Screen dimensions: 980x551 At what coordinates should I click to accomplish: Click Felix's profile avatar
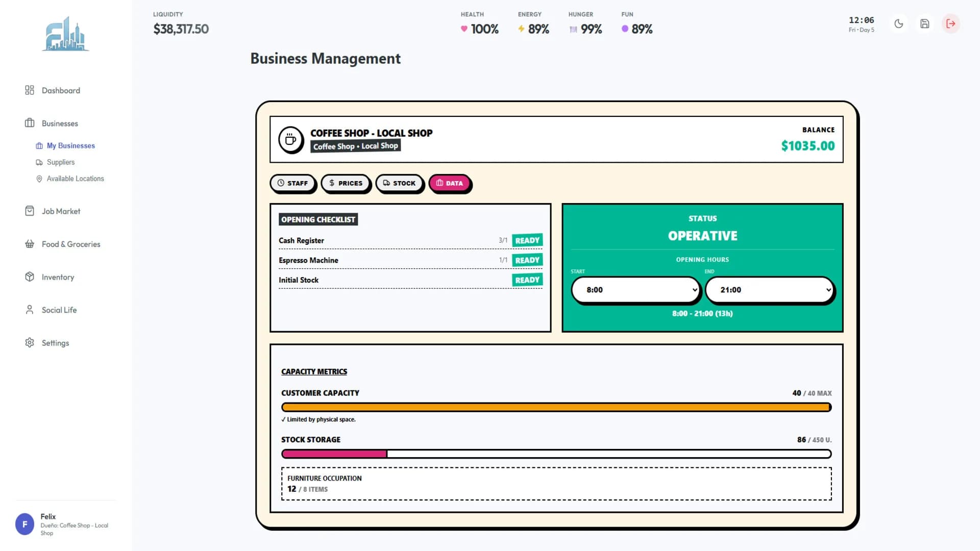[24, 524]
